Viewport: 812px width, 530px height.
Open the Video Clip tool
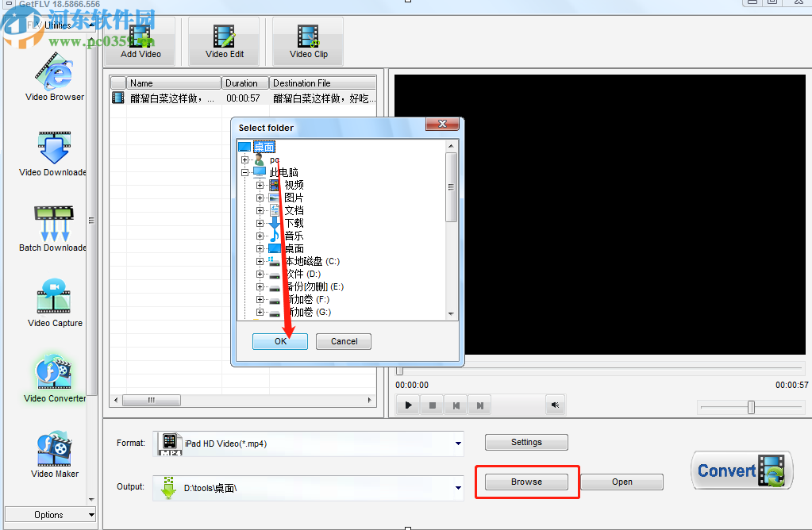[x=308, y=36]
